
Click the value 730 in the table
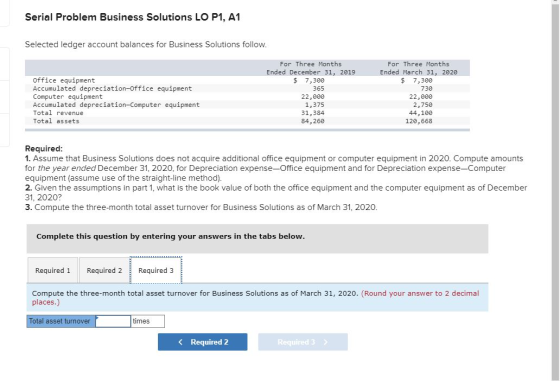426,89
